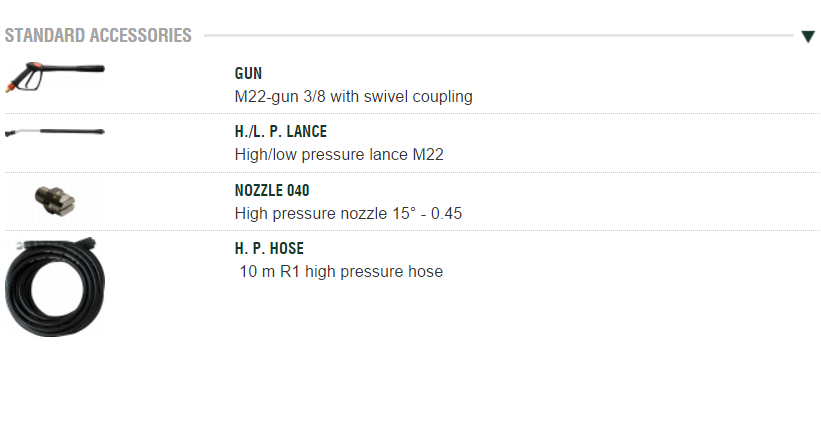Viewport: 821px width, 442px height.
Task: Select the GUN accessory title
Action: pos(248,74)
